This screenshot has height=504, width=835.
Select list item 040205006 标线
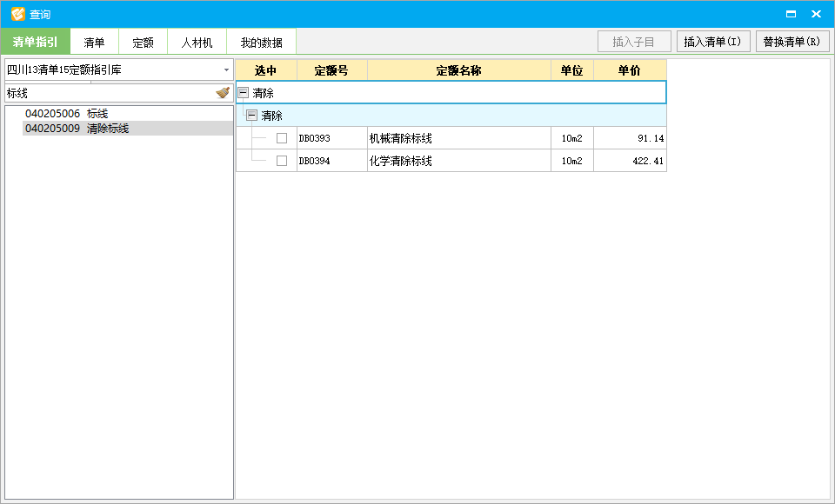[x=128, y=113]
